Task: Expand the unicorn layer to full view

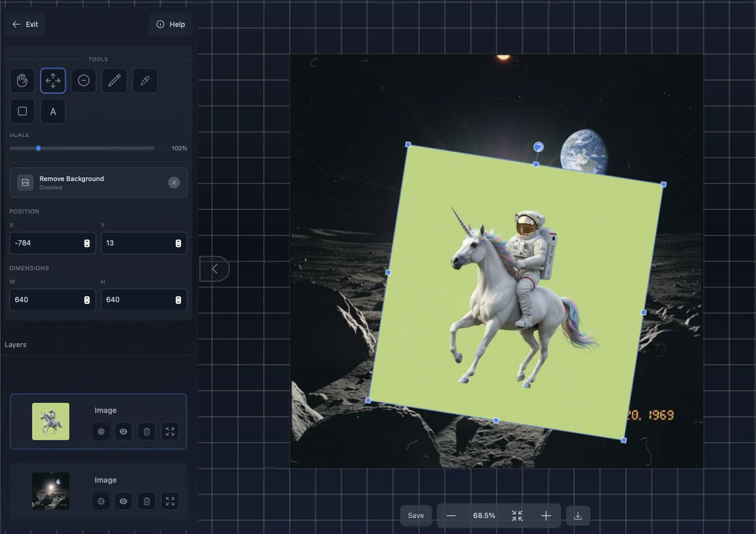Action: tap(169, 431)
